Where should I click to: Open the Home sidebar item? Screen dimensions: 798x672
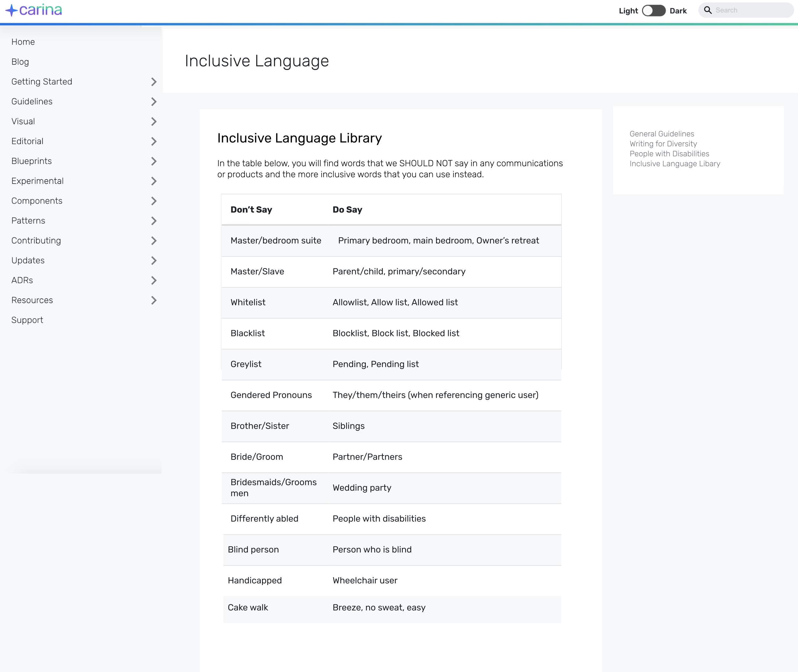(x=23, y=42)
